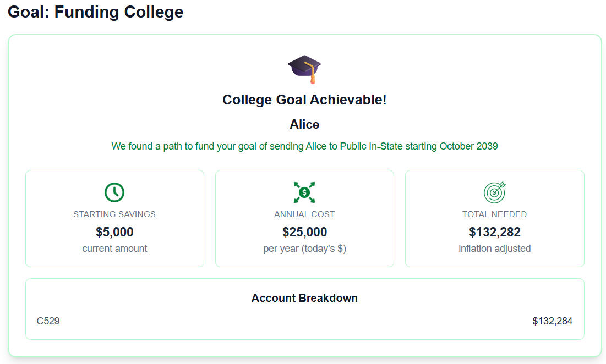Click the $132,282 total needed value
Image resolution: width=606 pixels, height=364 pixels.
494,232
